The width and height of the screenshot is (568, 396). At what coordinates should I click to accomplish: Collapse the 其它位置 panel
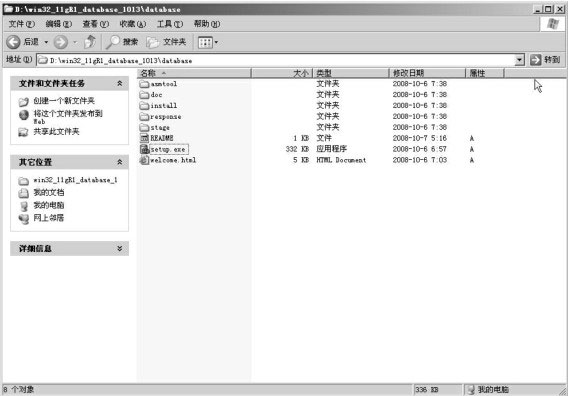pos(120,162)
